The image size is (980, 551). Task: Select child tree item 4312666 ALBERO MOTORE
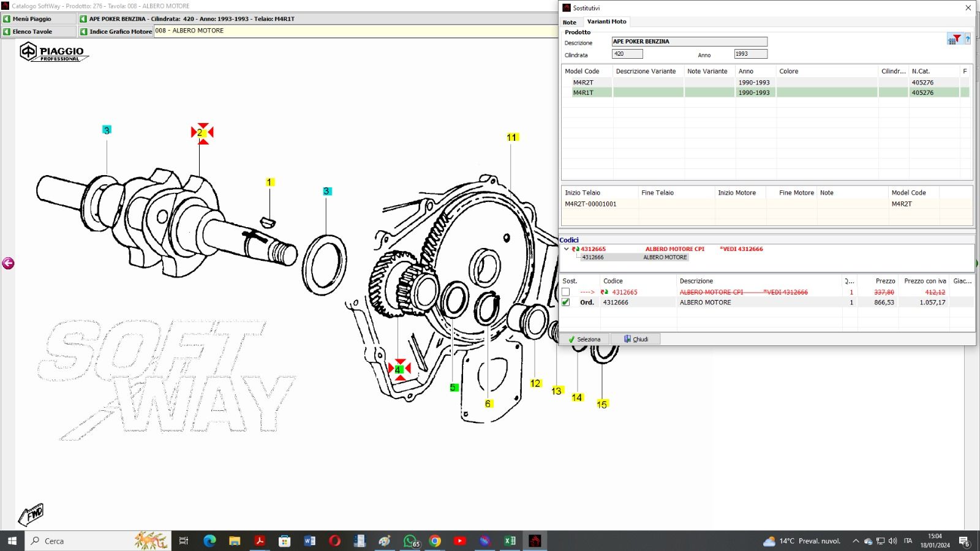[634, 258]
